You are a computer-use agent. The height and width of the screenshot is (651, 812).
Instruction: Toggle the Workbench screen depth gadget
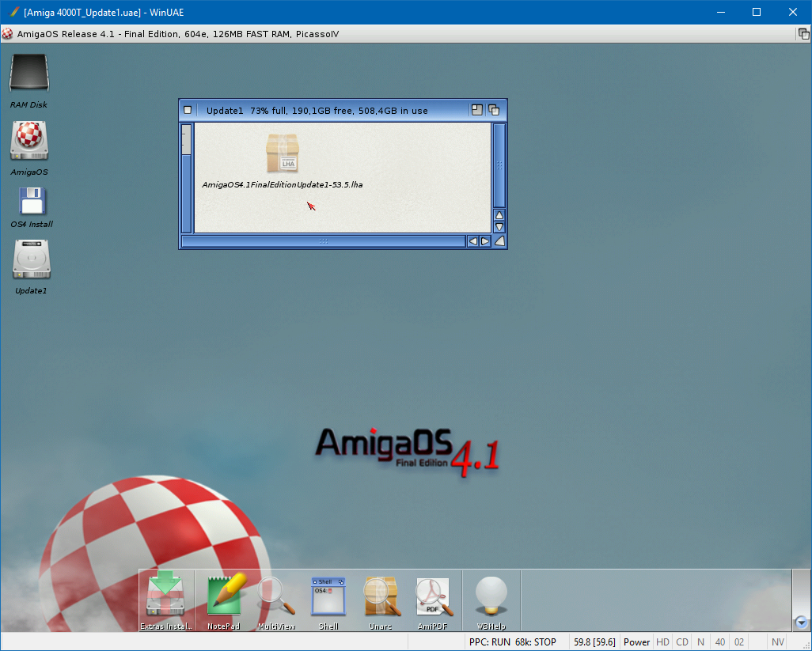pos(803,34)
